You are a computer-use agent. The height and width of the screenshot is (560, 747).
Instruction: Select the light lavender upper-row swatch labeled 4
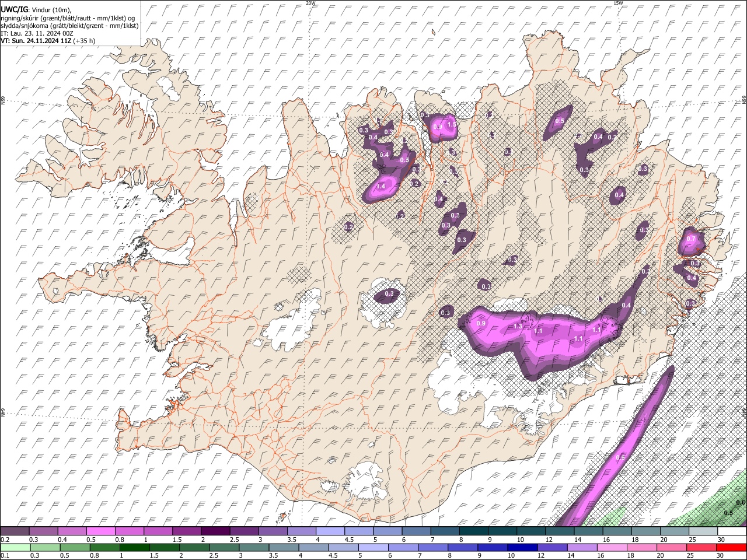(x=329, y=531)
